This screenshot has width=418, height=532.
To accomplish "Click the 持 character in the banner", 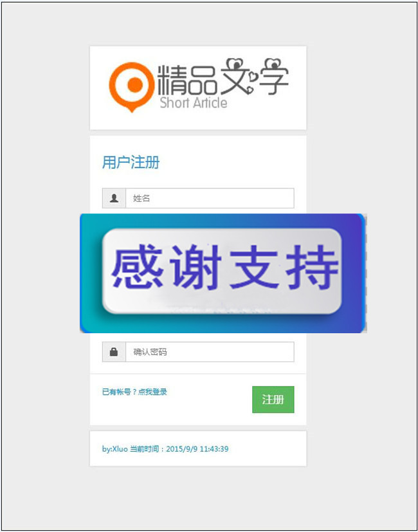I will (312, 268).
